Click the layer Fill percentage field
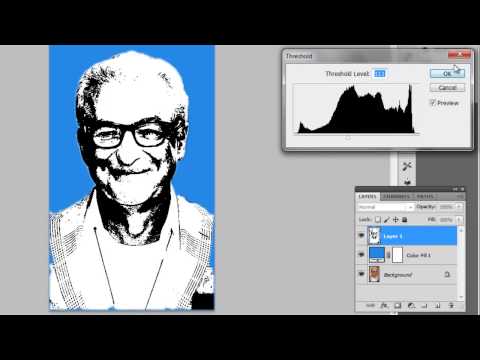This screenshot has width=480, height=360. [446, 220]
